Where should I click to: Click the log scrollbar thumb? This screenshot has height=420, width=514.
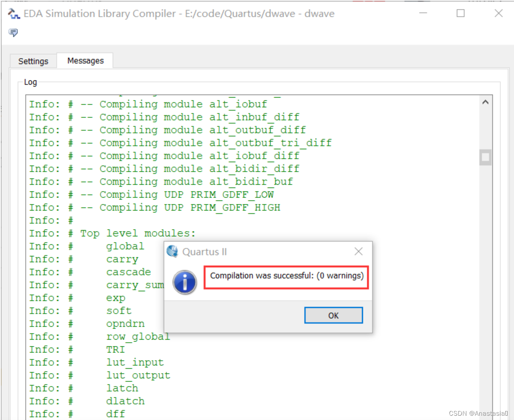[486, 157]
